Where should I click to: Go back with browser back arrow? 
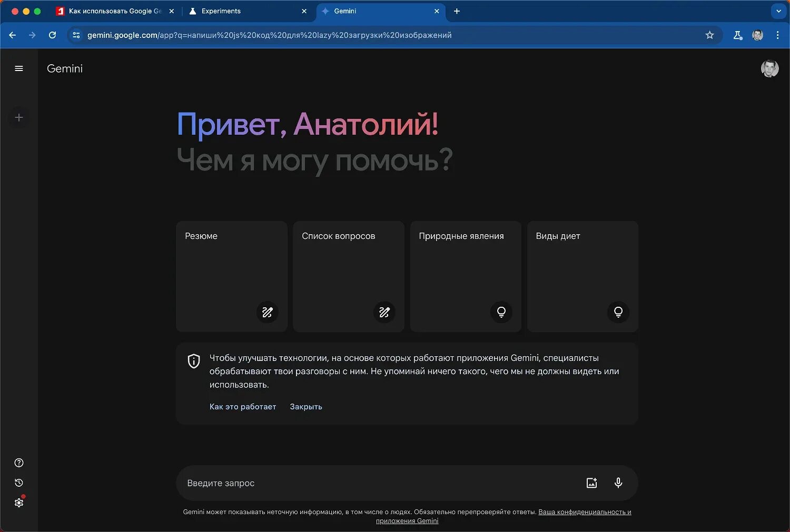pos(13,35)
